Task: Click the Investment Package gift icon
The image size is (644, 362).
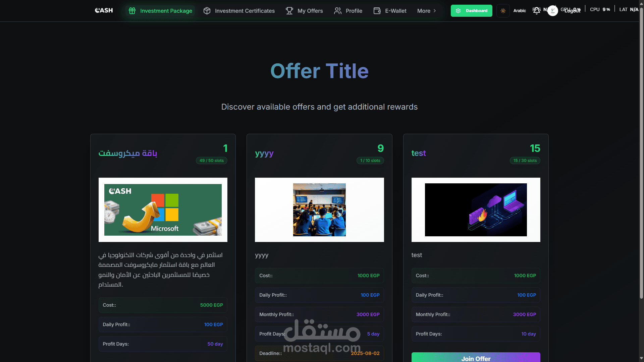Action: (x=132, y=11)
